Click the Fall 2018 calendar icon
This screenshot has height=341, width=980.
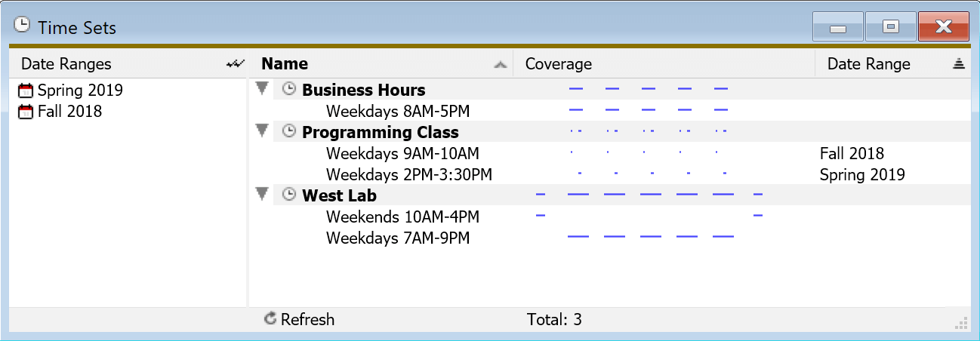(26, 112)
